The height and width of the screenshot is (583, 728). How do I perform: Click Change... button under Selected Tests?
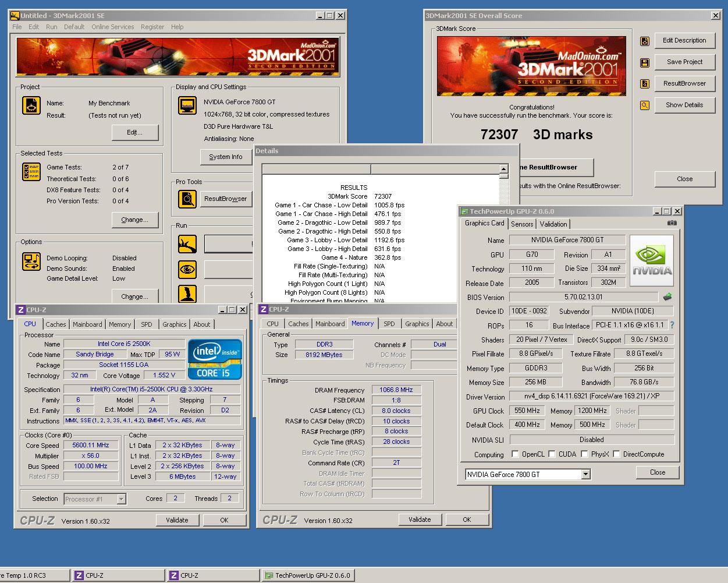pyautogui.click(x=135, y=220)
